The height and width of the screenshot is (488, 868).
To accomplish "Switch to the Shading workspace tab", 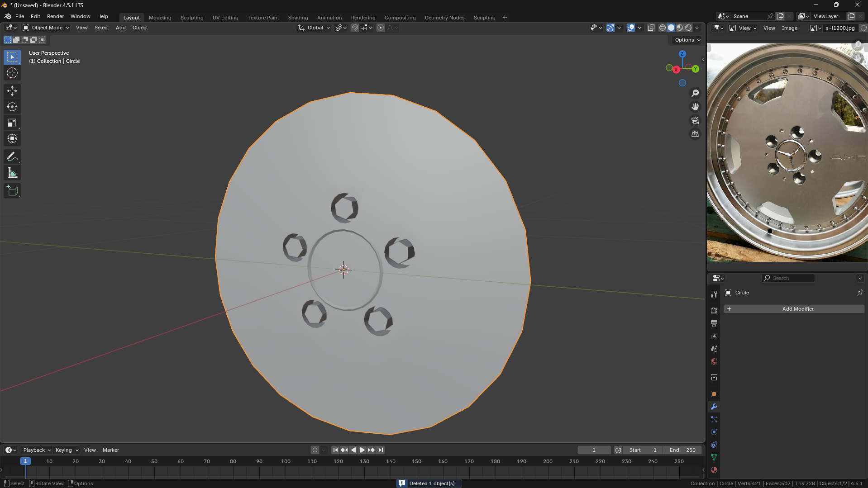I will pos(298,18).
